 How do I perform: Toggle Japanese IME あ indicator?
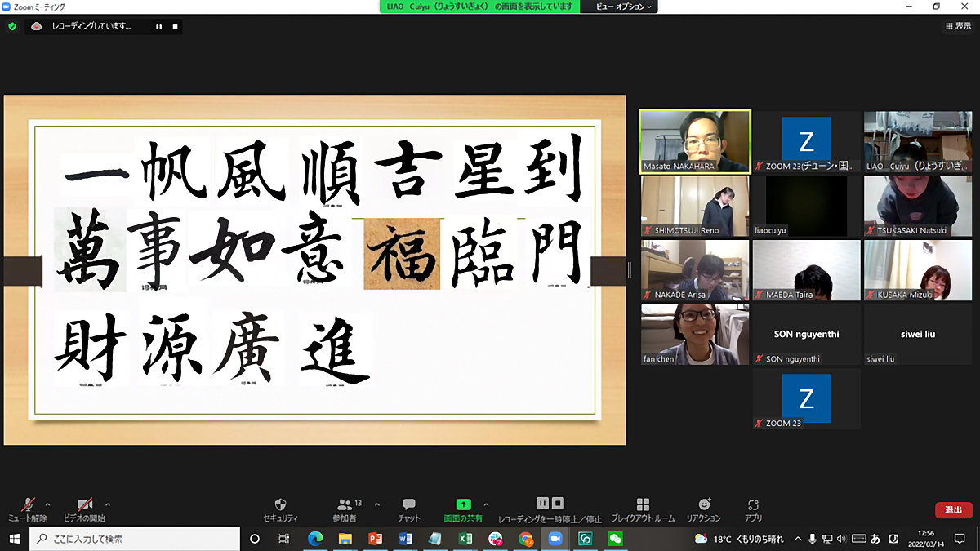[x=875, y=539]
